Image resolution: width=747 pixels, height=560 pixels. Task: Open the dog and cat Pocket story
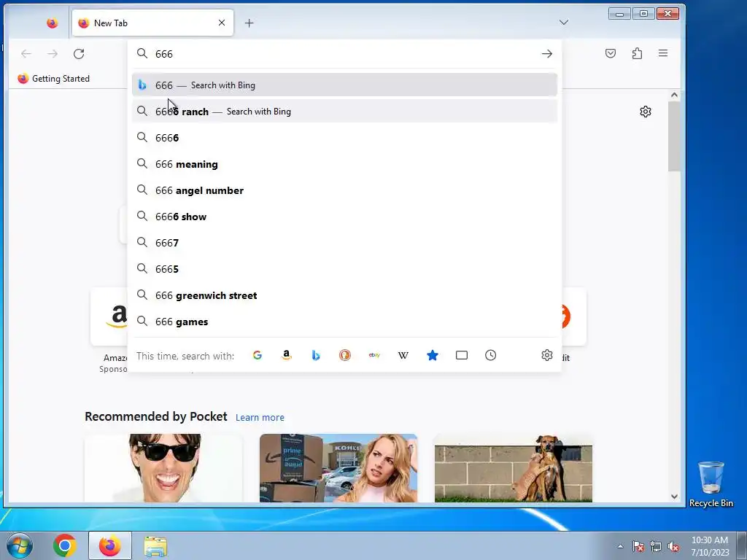[x=514, y=468]
